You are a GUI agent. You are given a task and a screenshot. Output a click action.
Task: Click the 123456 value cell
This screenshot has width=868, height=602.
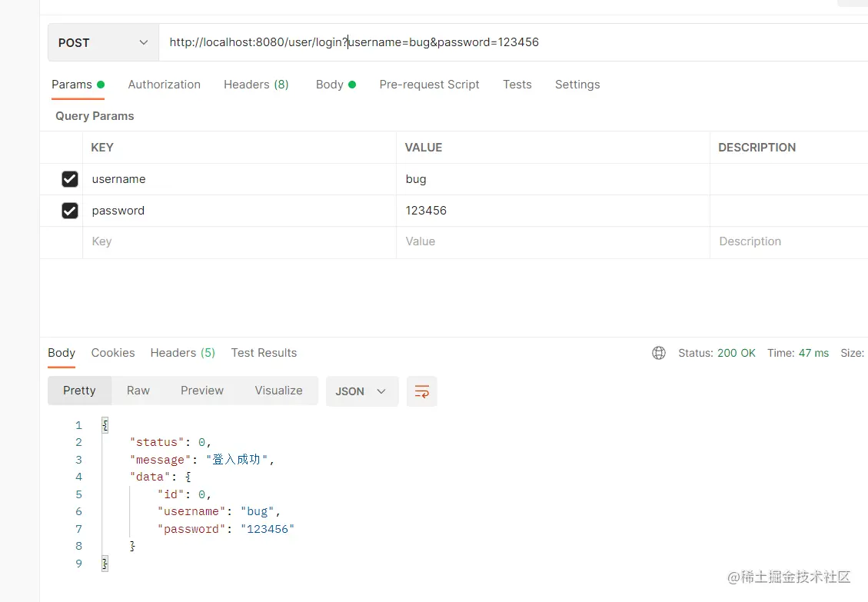point(553,211)
